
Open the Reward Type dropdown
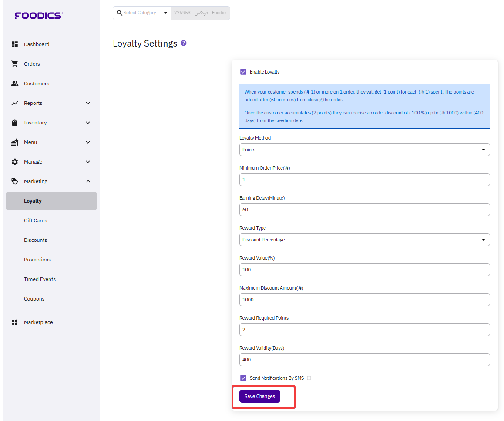(x=364, y=240)
